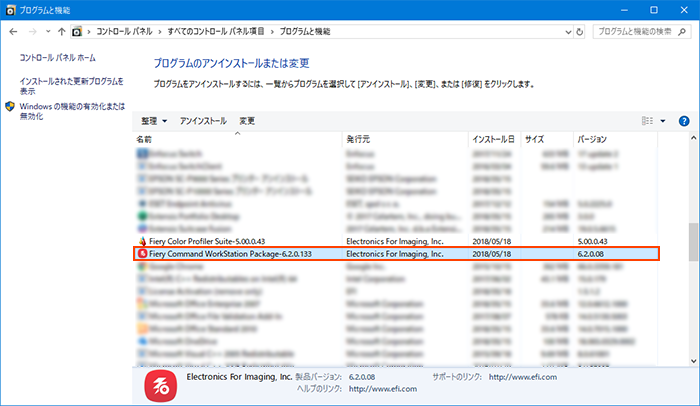The image size is (700, 406).
Task: Open the ヘルプのリンク http://www.efi.com
Action: [x=383, y=389]
